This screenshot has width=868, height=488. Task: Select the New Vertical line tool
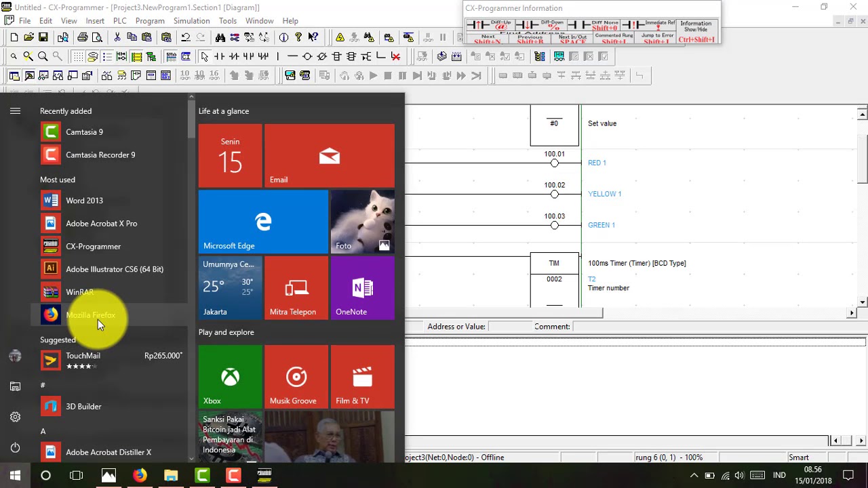point(278,57)
